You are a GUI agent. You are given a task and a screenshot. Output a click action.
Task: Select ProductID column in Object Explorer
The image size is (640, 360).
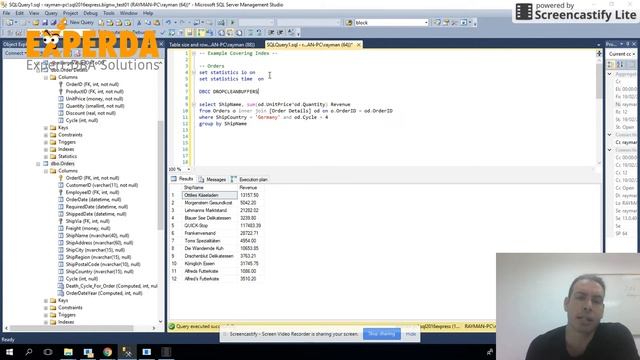(x=94, y=91)
